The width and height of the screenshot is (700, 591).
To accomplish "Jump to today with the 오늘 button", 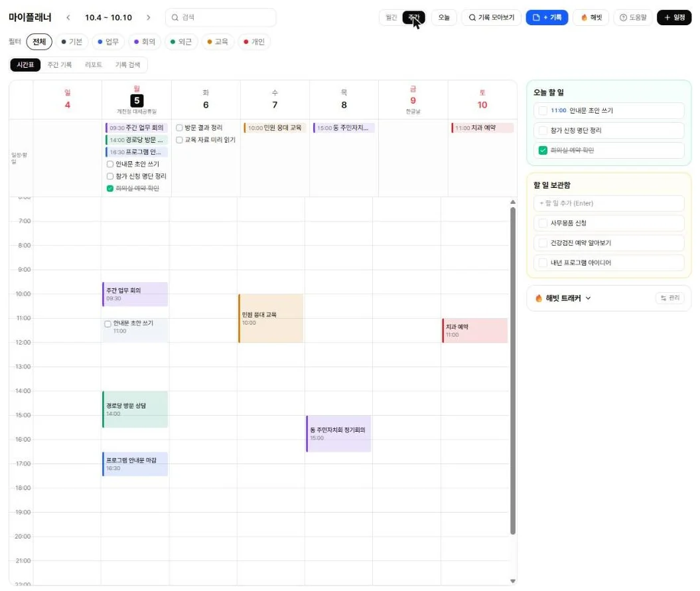I will (444, 17).
